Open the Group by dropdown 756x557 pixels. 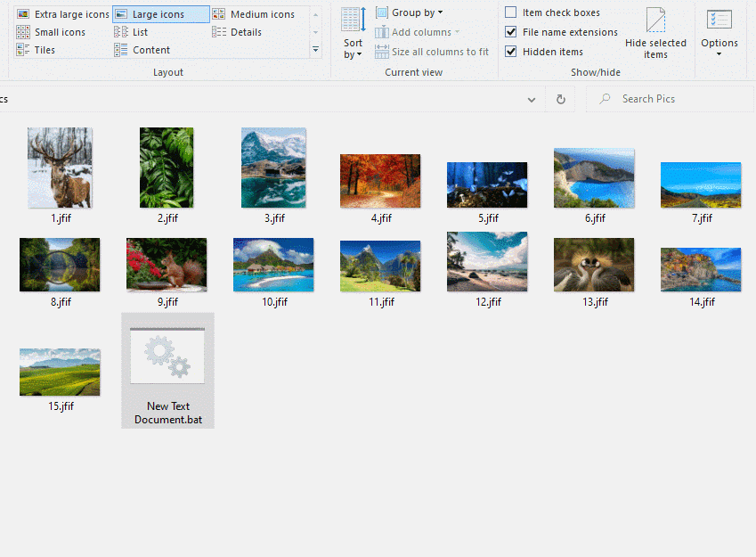409,12
